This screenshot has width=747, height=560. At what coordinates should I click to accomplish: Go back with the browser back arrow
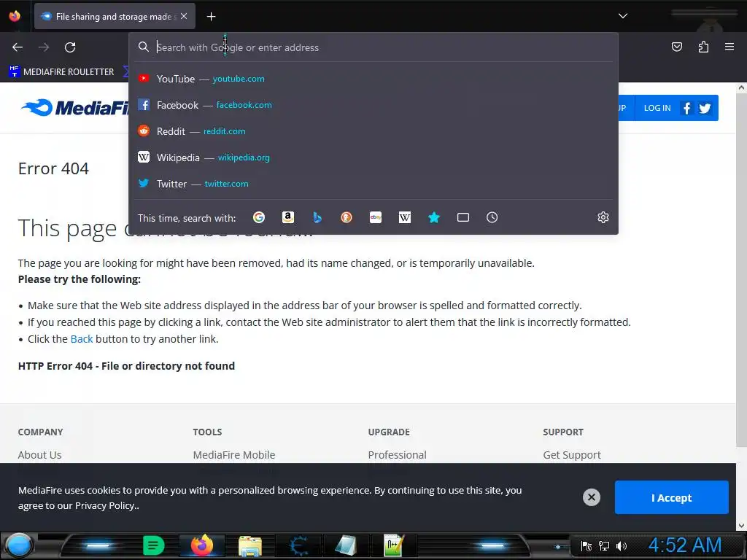[x=18, y=47]
